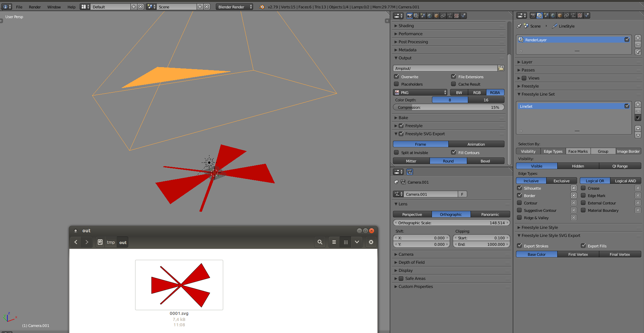Select the First Vertex stroke color option
The height and width of the screenshot is (333, 644).
pyautogui.click(x=578, y=254)
